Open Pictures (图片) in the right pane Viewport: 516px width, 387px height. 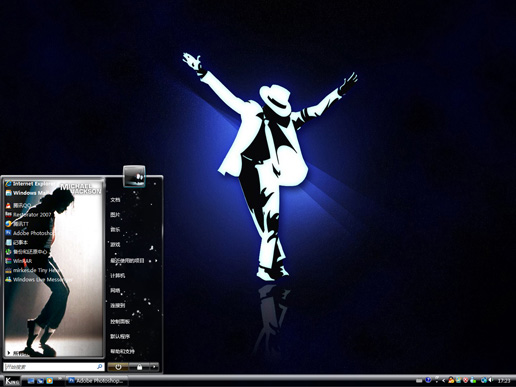tap(115, 215)
